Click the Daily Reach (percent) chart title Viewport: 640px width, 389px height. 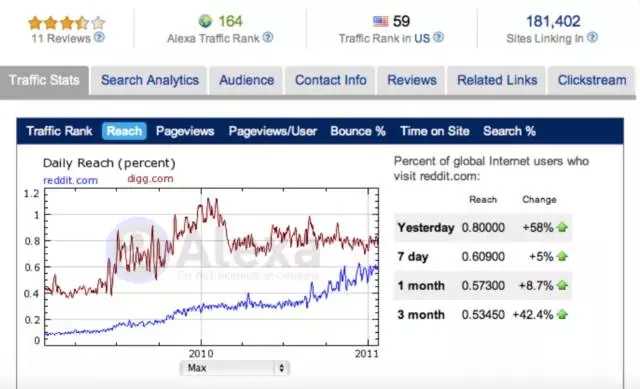109,163
